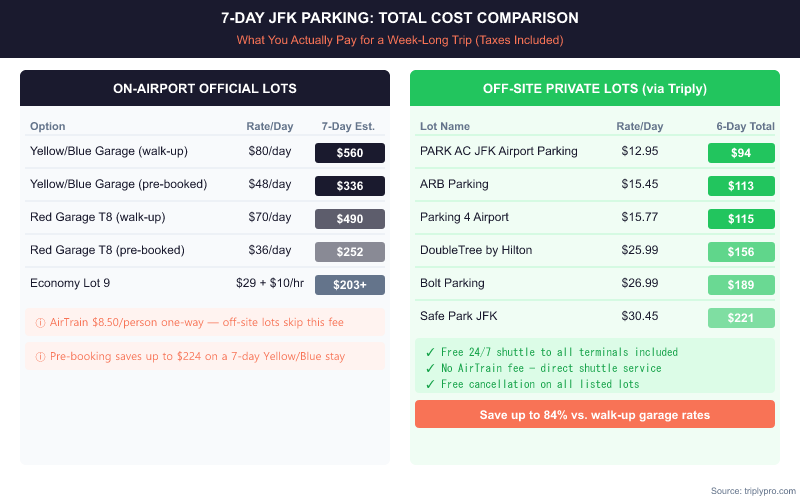Screen dimensions: 800x500
Task: Open the Off-Site Private Lots header
Action: pyautogui.click(x=595, y=88)
